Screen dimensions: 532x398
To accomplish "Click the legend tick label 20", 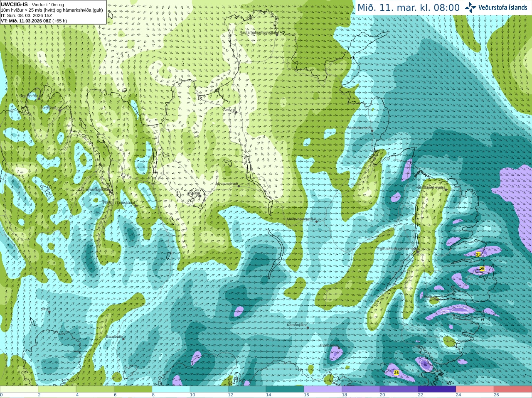I will pos(382,395).
